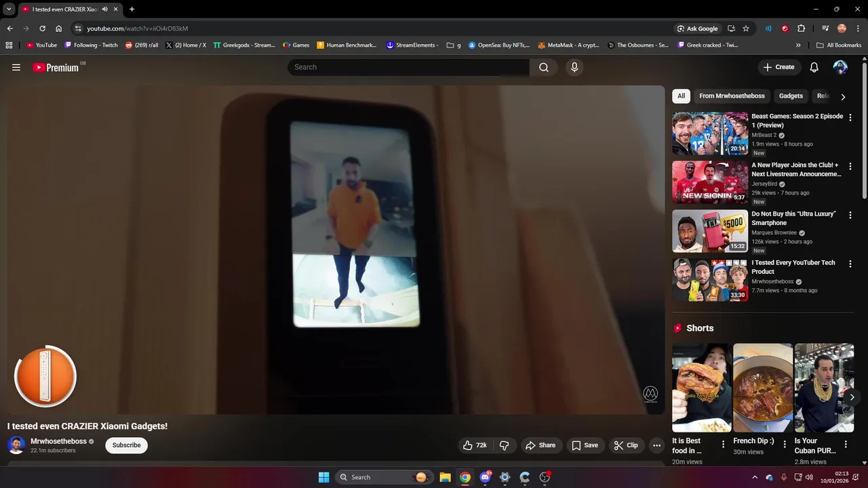Install app icon in address bar
Image resolution: width=868 pixels, height=488 pixels.
731,28
